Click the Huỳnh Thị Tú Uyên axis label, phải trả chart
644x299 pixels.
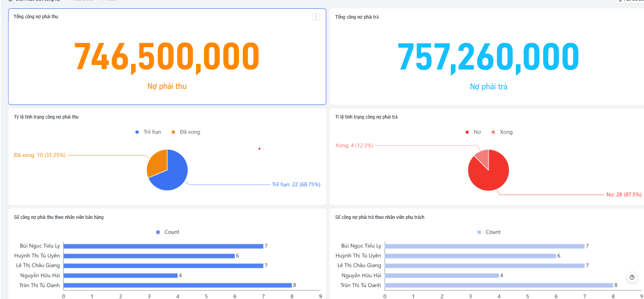(358, 256)
